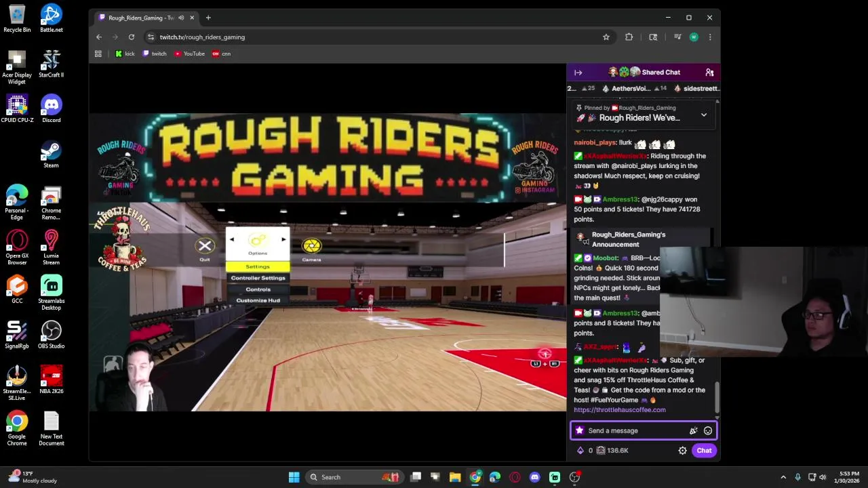The width and height of the screenshot is (868, 488).
Task: Open the cnn bookmark
Action: point(222,54)
